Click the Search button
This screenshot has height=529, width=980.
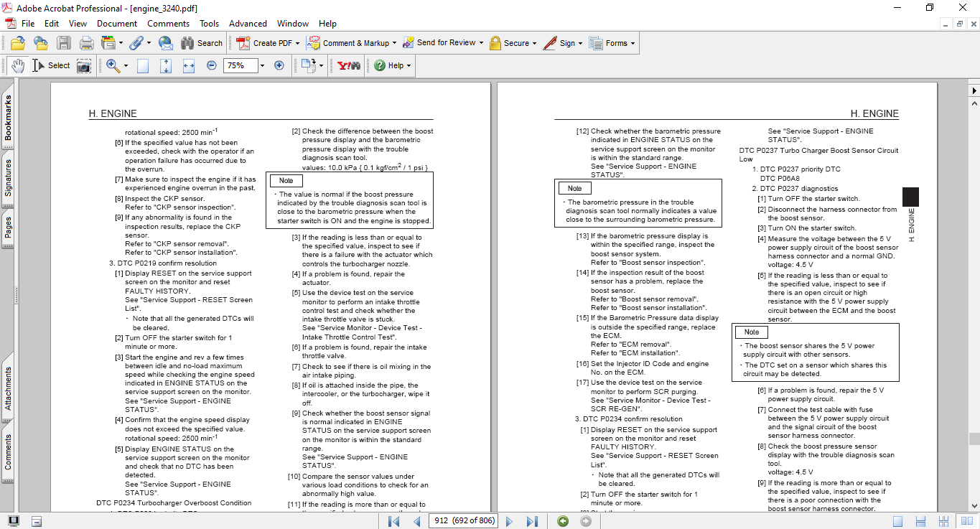coord(202,43)
